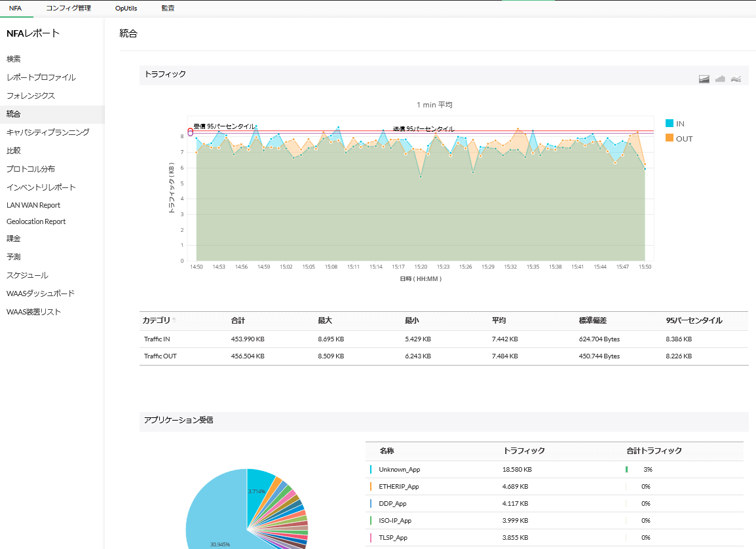
Task: Switch traffic graph to line chart view
Action: click(x=736, y=79)
